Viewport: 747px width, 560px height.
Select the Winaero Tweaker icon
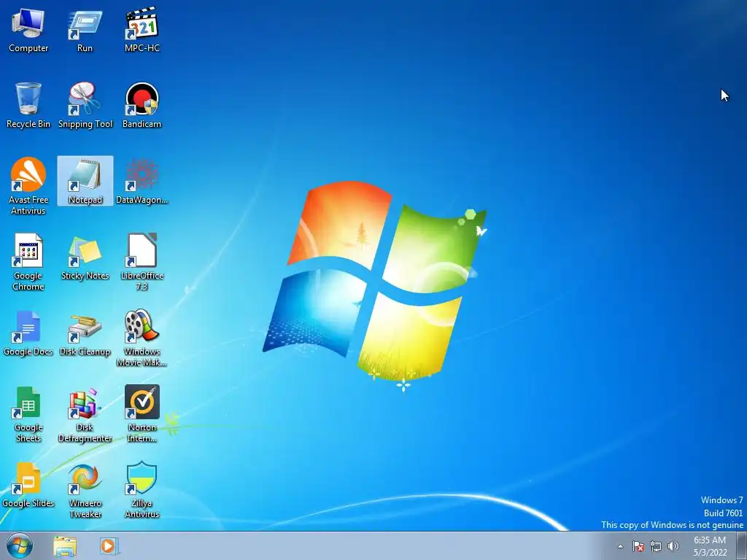point(85,489)
